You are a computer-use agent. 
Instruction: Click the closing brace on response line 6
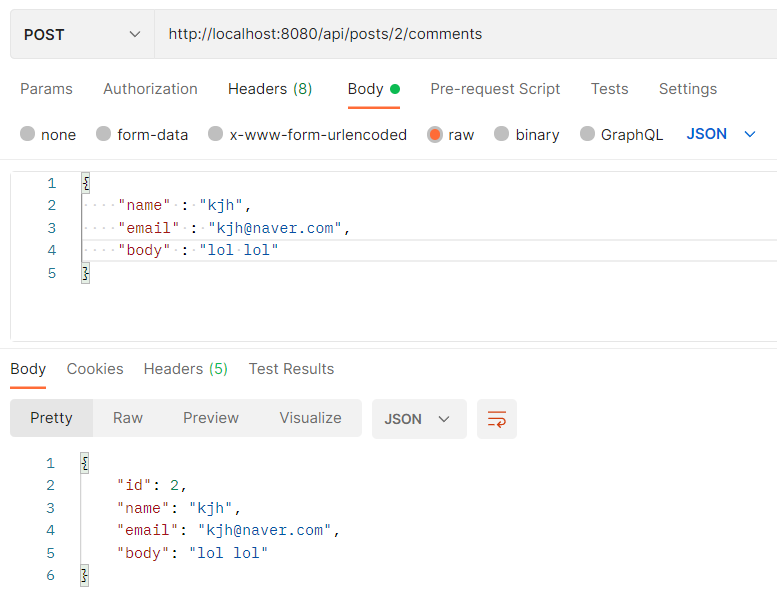(85, 575)
